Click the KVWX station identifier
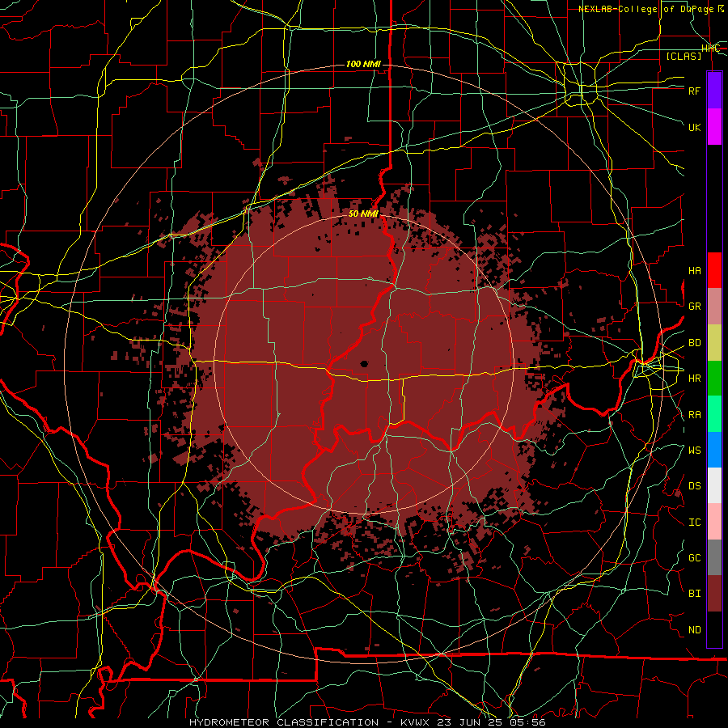Screen dimensions: 728x728 point(414,722)
